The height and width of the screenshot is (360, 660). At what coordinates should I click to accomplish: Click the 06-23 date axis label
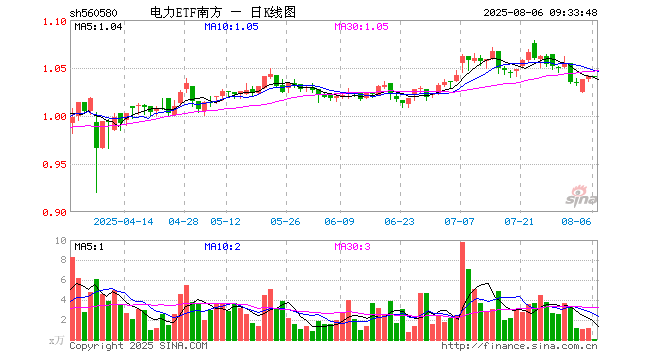click(399, 221)
